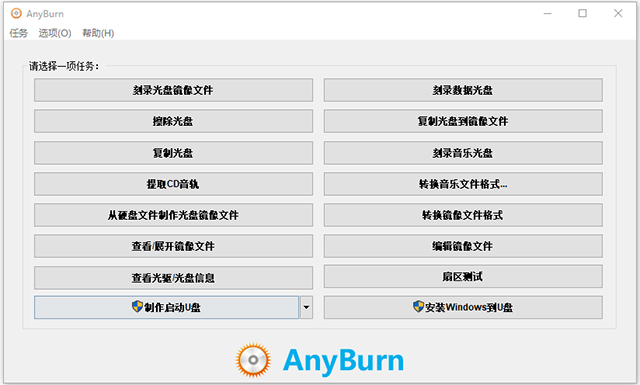The width and height of the screenshot is (640, 385).
Task: Click 制作启动U盘 button
Action: point(167,307)
